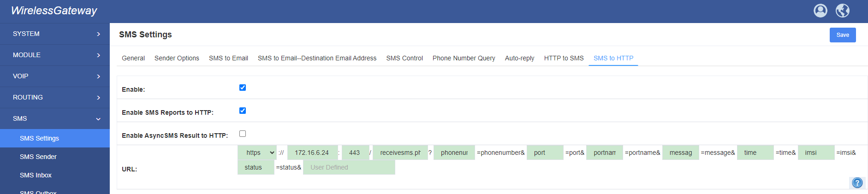Expand the ROUTING menu

55,97
